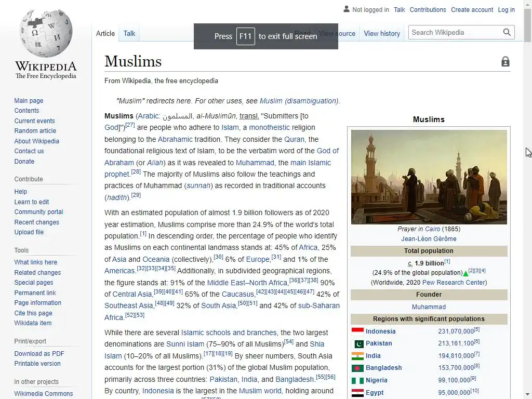The height and width of the screenshot is (399, 532).
Task: Click the Upload file link
Action: pos(29,232)
